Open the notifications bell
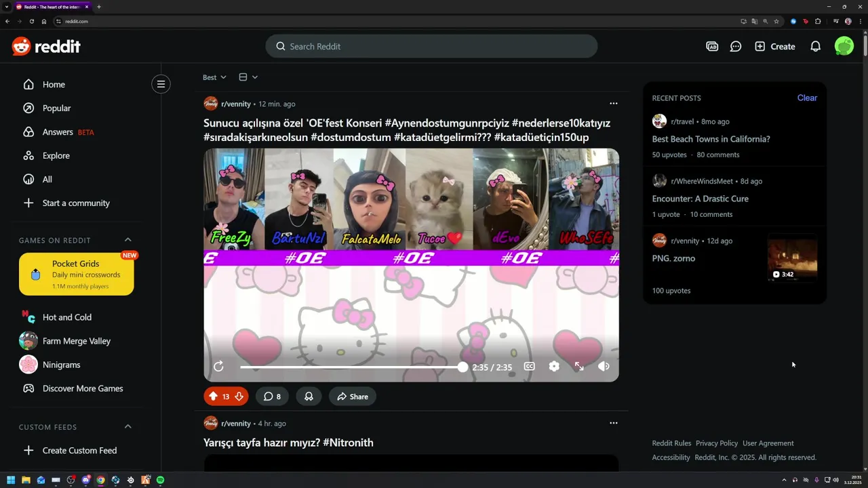868x488 pixels. (x=816, y=46)
